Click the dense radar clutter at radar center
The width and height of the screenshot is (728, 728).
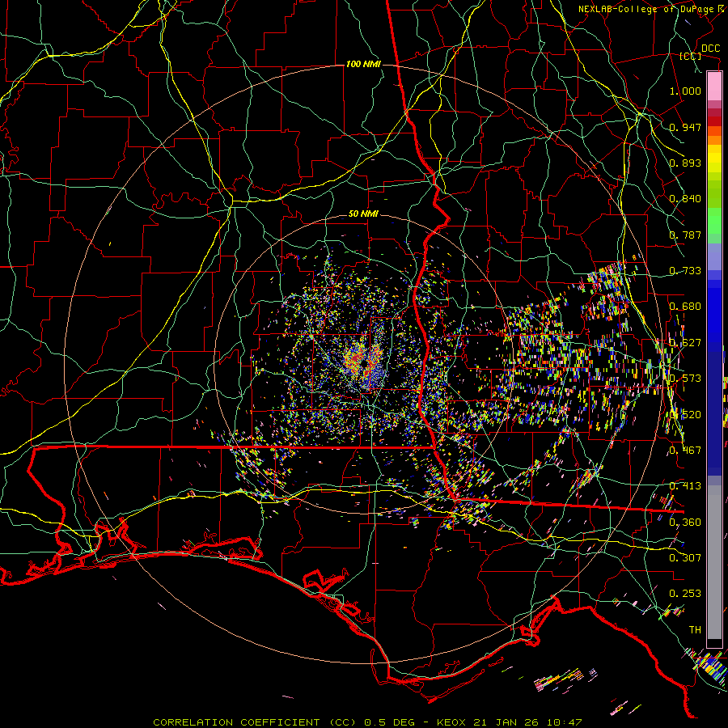coord(363,362)
